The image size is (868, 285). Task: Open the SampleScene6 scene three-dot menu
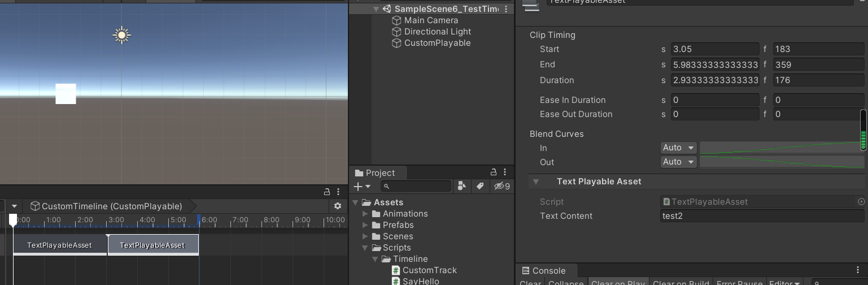pyautogui.click(x=506, y=9)
